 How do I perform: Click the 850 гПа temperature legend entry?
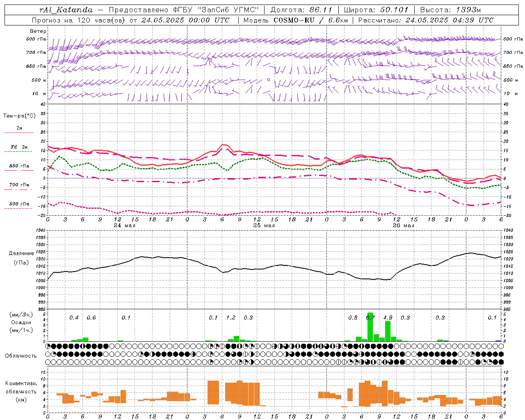pos(19,168)
